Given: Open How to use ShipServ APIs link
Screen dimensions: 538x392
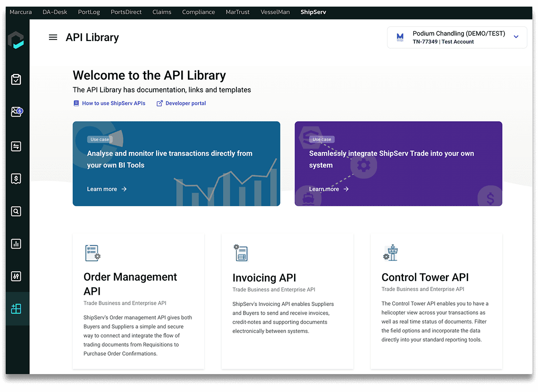Looking at the screenshot, I should 114,103.
